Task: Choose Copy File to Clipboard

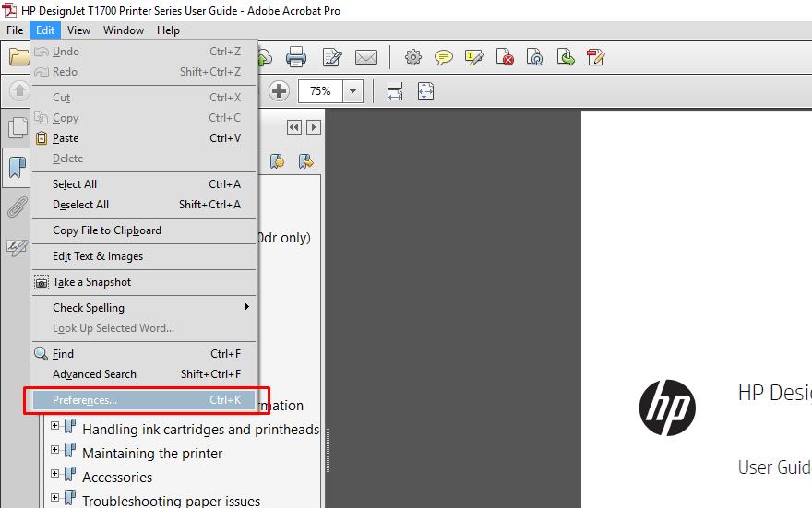Action: [145, 230]
